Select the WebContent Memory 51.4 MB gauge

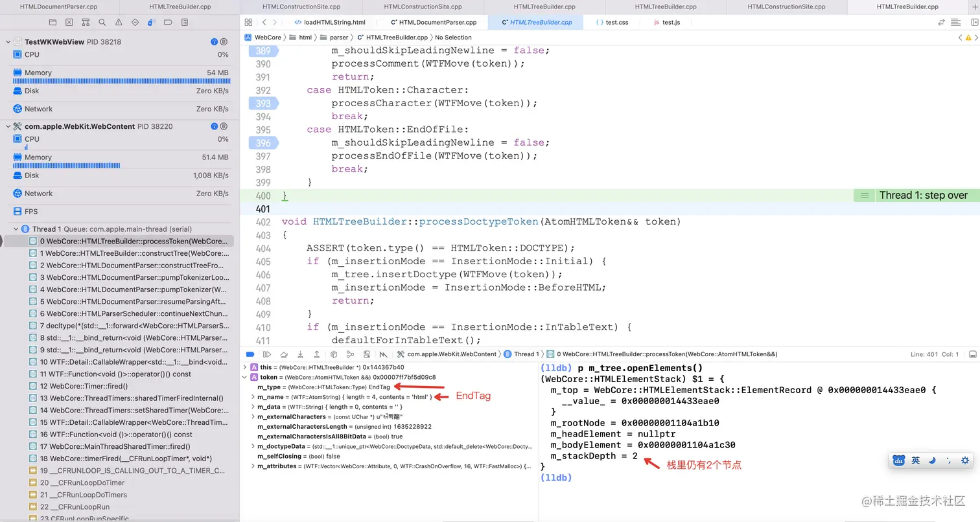click(121, 161)
